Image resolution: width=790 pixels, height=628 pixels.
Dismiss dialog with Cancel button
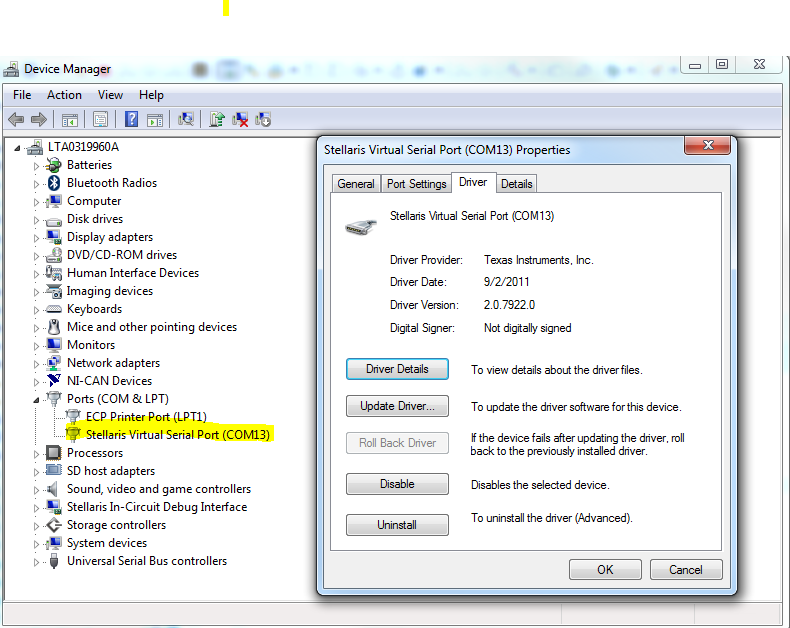click(x=686, y=570)
